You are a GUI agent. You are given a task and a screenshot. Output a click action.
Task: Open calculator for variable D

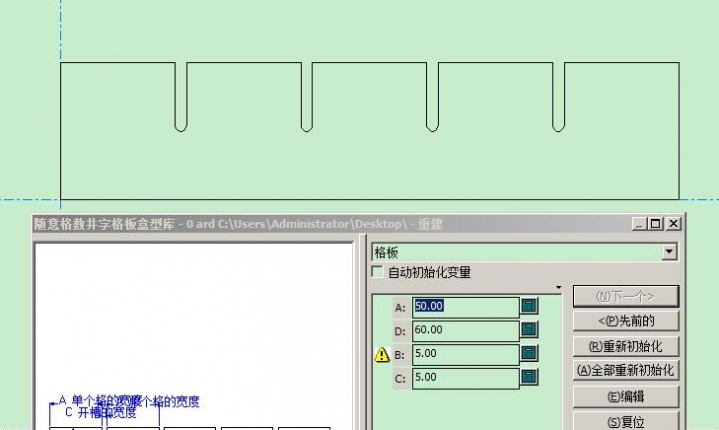point(530,330)
